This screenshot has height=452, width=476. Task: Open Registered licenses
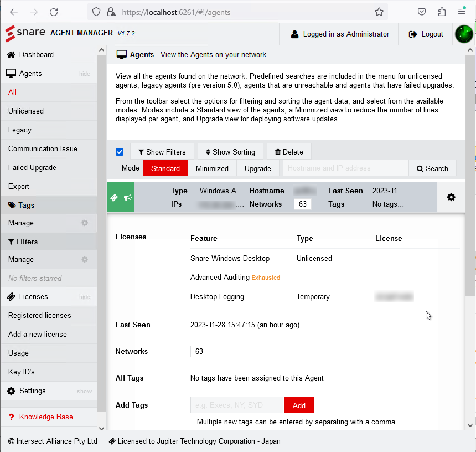[x=49, y=316]
